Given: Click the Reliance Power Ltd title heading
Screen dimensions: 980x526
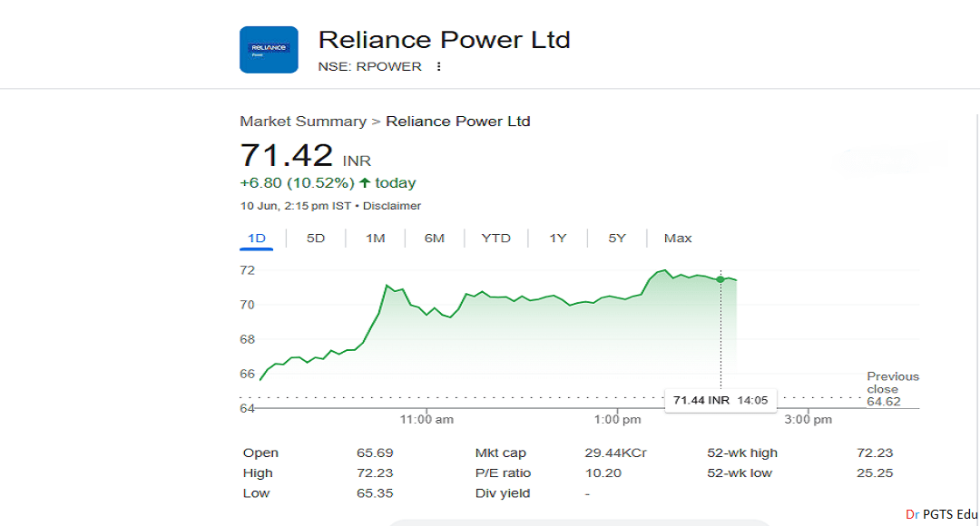Looking at the screenshot, I should click(x=444, y=40).
